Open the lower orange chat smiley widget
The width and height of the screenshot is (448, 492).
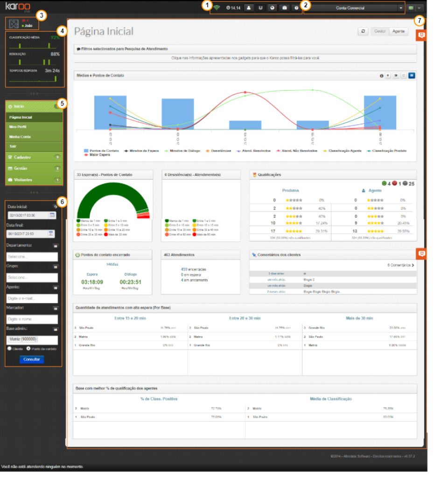click(x=422, y=253)
